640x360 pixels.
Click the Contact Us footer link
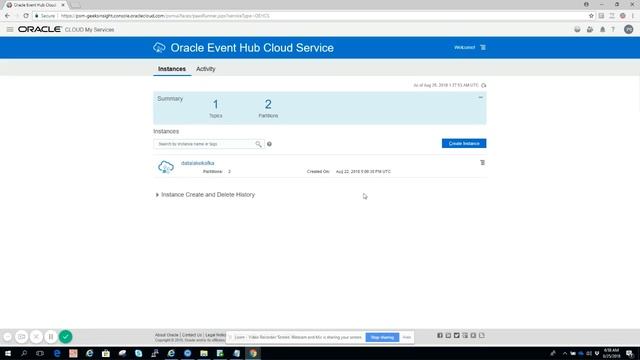click(x=191, y=335)
